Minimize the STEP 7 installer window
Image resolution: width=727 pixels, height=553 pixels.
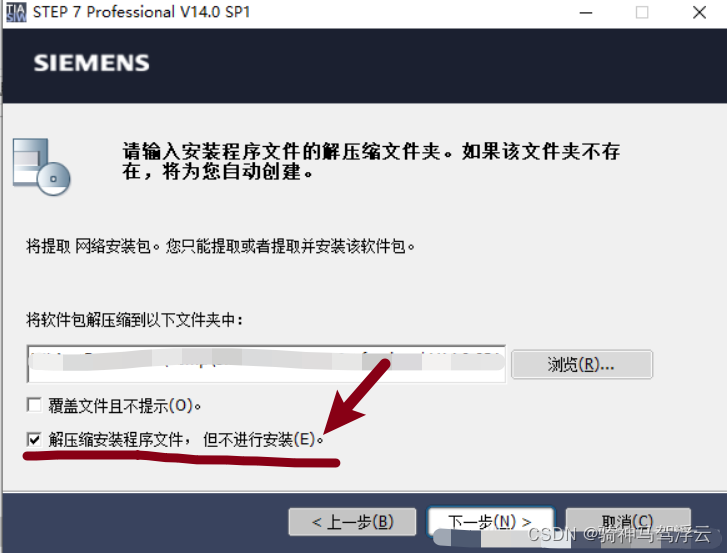tap(586, 13)
